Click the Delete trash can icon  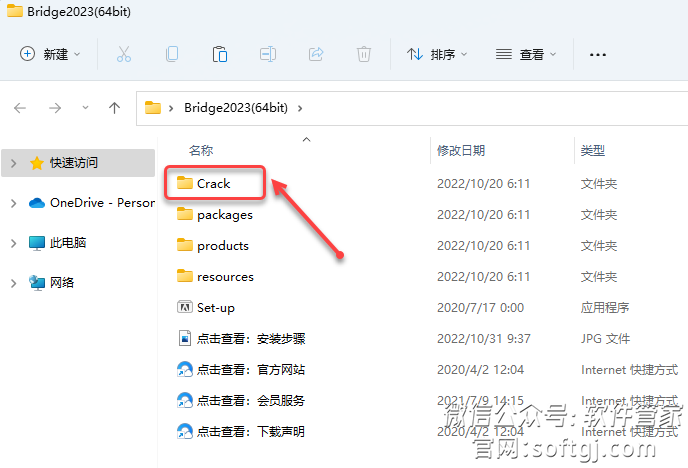pos(364,54)
